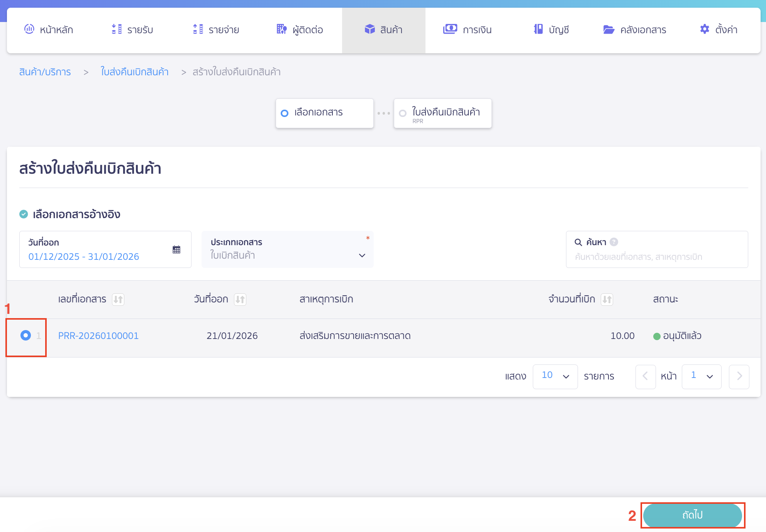Open the PRR-20260100001 document link
The height and width of the screenshot is (532, 766).
[98, 335]
